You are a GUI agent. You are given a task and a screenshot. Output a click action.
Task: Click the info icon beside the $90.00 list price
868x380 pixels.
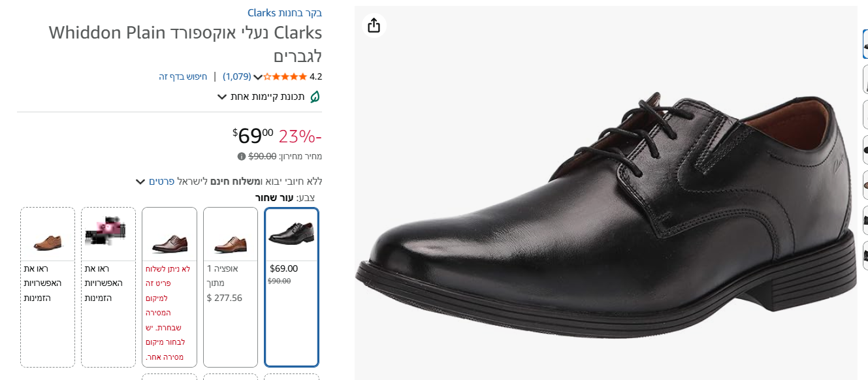coord(242,157)
